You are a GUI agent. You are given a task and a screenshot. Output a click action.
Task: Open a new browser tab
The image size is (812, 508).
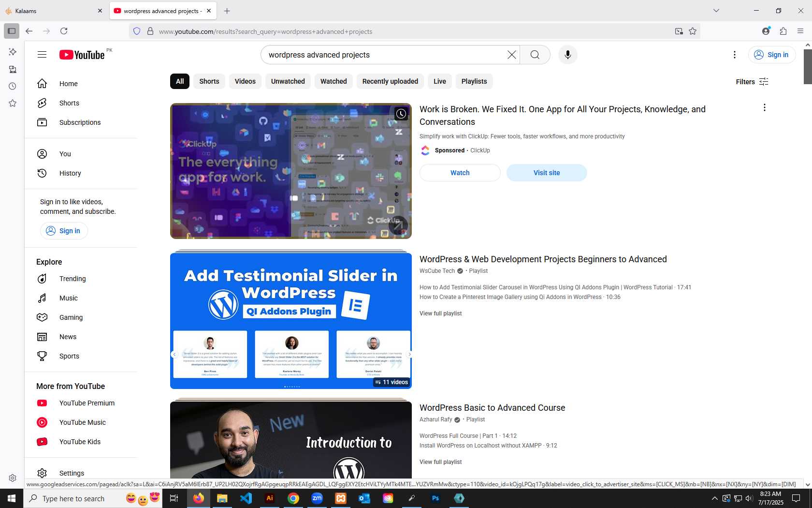tap(227, 11)
